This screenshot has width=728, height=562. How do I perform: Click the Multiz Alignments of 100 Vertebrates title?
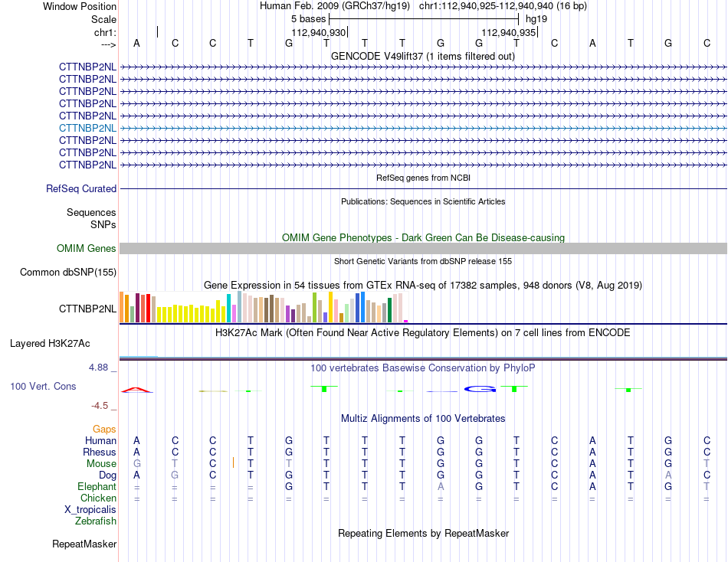(x=422, y=418)
